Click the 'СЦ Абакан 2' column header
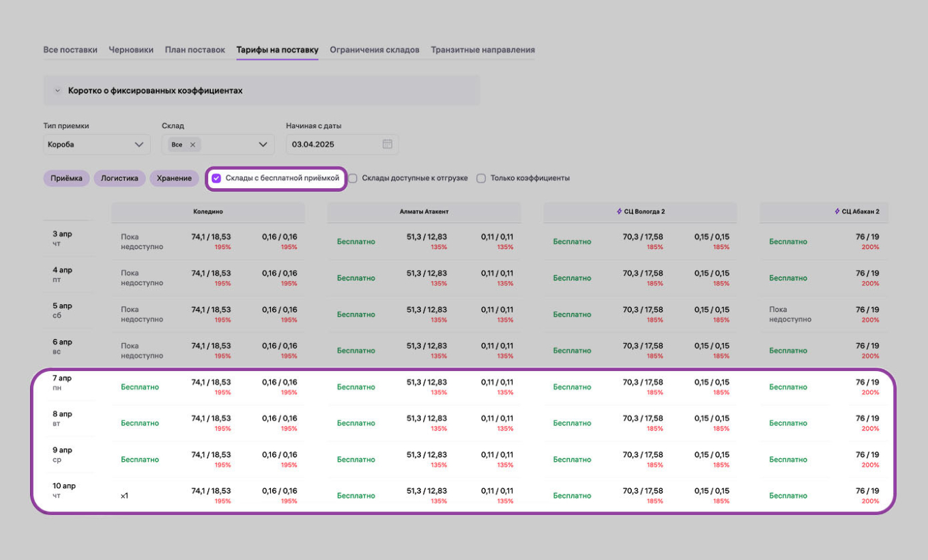Screen dimensions: 928x560 pos(824,211)
